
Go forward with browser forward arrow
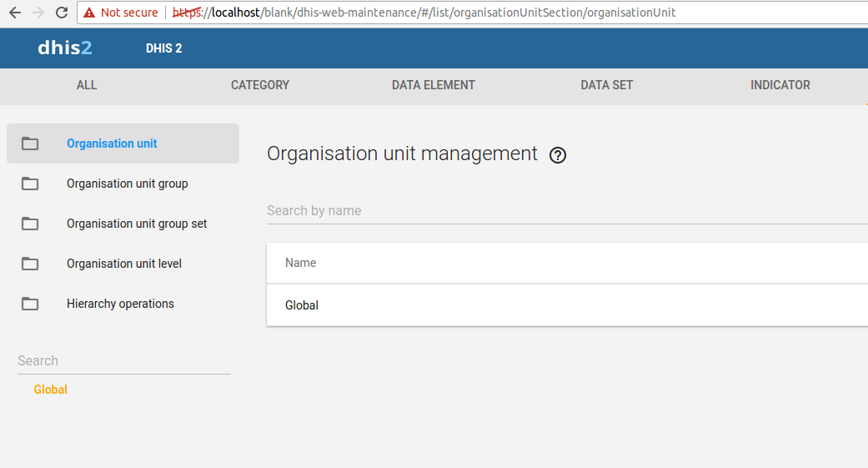(x=38, y=13)
